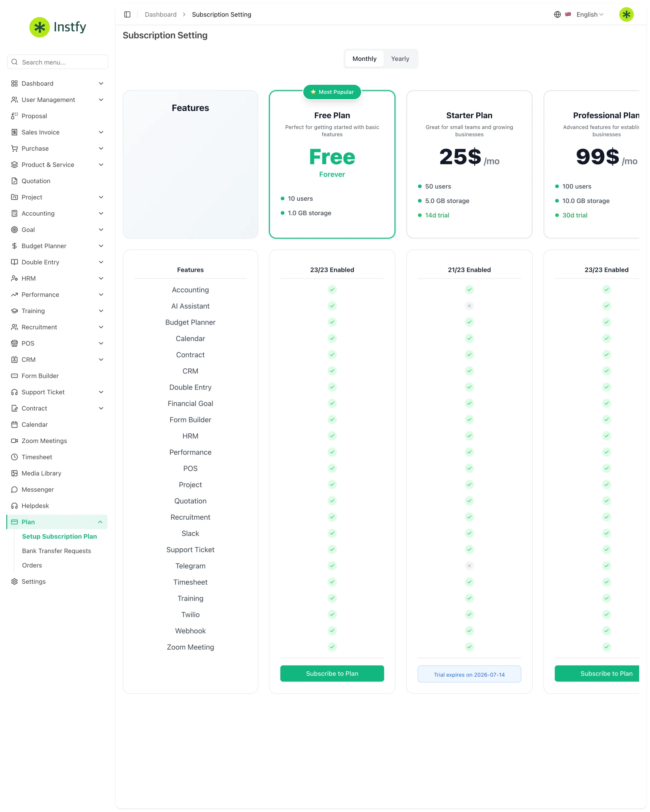Click the "21/23 Enabled" label

(469, 270)
